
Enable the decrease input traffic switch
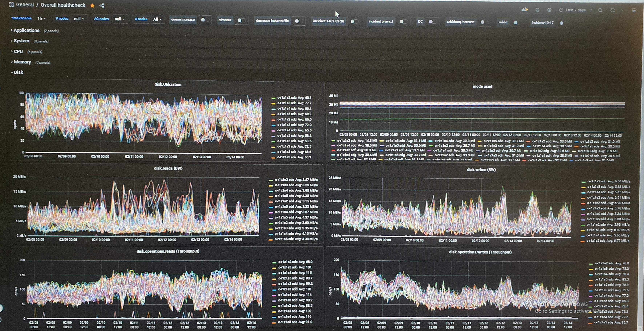[298, 21]
